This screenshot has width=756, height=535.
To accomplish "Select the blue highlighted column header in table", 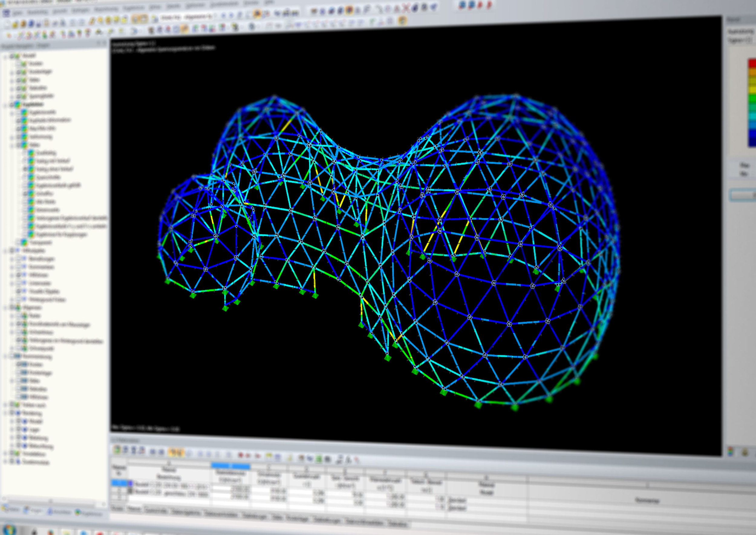I will pos(230,466).
